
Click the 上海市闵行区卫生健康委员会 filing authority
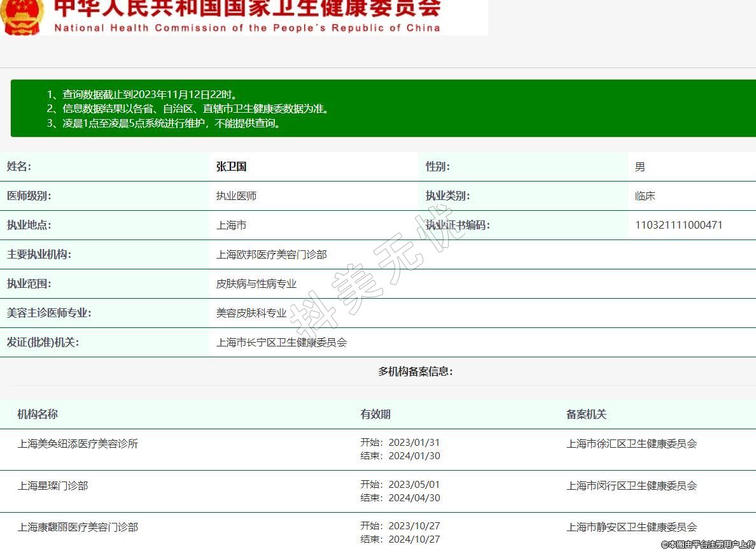point(631,486)
